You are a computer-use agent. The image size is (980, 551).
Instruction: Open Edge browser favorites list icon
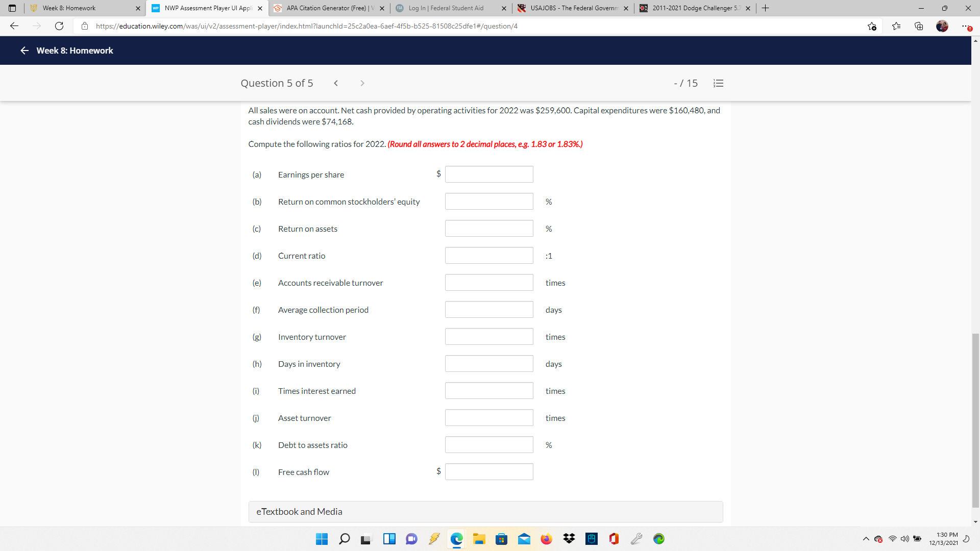tap(897, 26)
